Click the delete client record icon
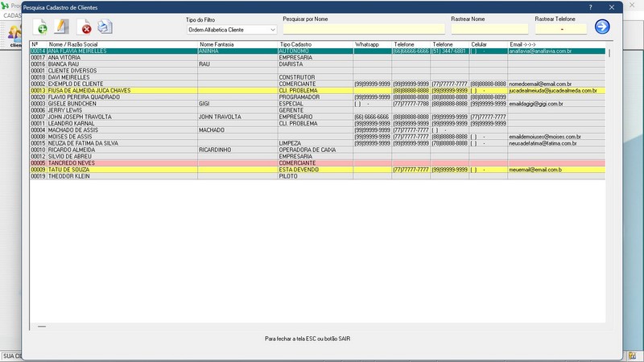The height and width of the screenshot is (362, 644). (84, 27)
